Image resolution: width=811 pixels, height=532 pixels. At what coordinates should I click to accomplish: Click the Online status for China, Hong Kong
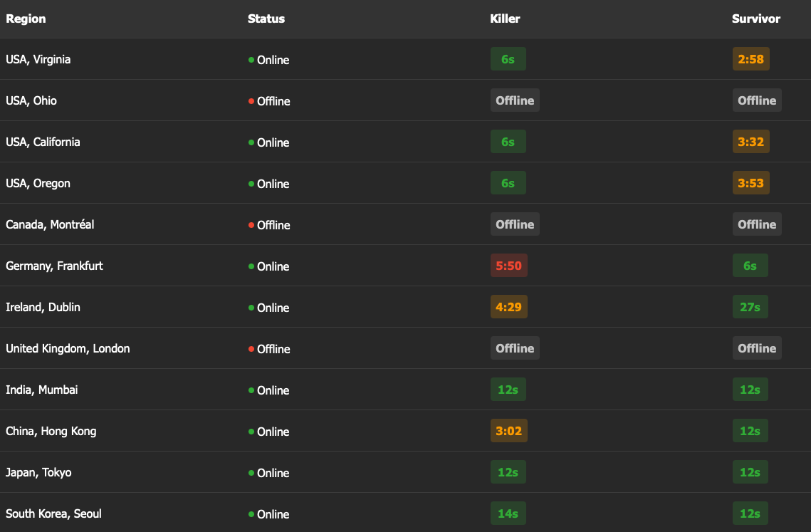coord(268,432)
